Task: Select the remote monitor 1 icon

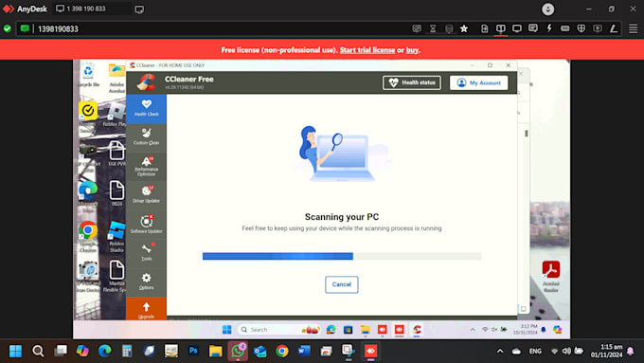Action: pyautogui.click(x=501, y=28)
